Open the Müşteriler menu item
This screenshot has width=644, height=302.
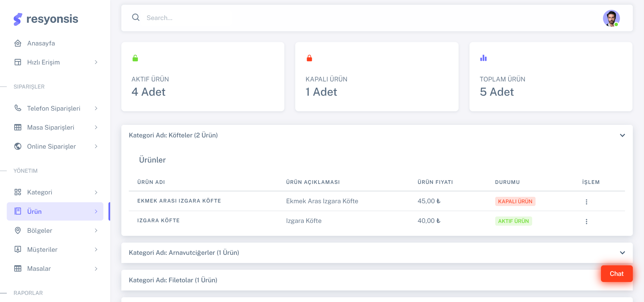[x=55, y=250]
